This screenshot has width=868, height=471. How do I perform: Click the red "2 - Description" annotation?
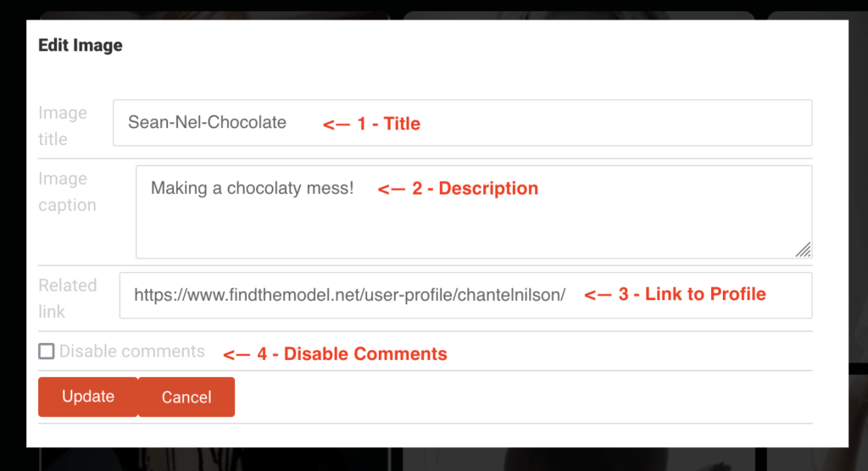pyautogui.click(x=458, y=188)
